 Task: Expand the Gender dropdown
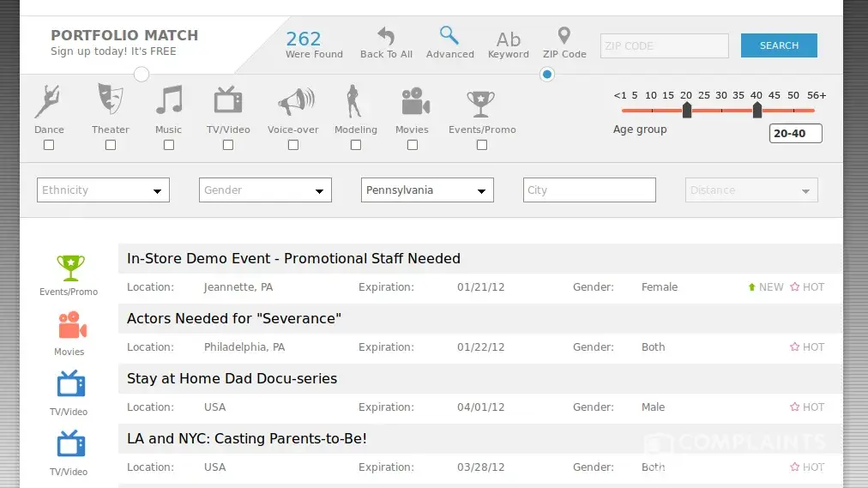click(x=265, y=190)
